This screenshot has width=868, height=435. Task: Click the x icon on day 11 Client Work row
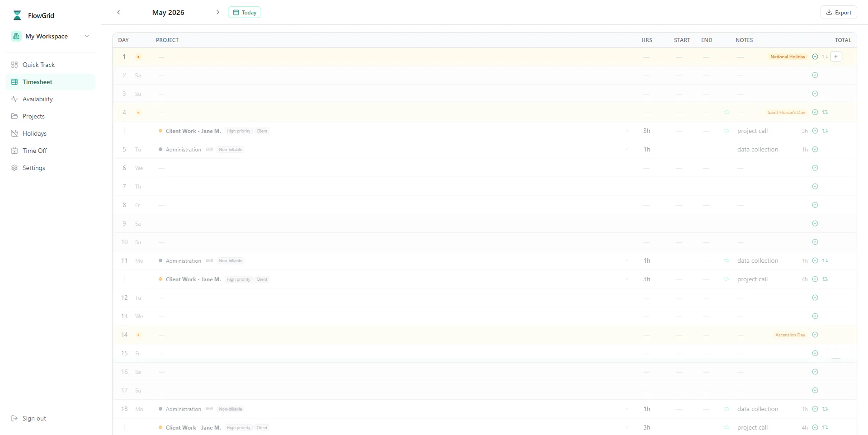(x=627, y=279)
